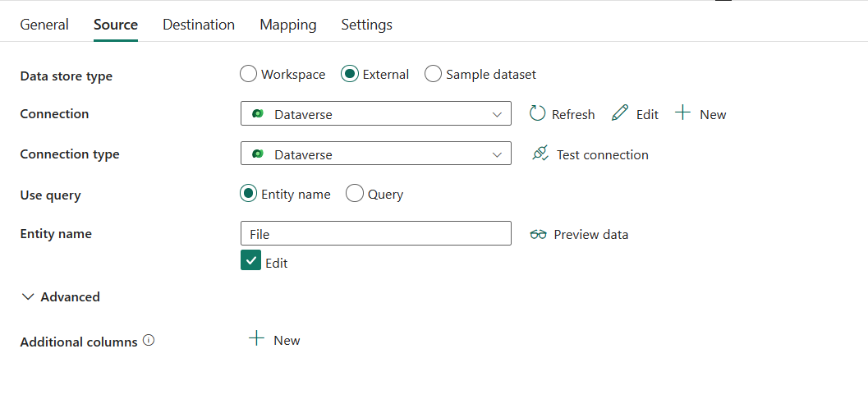The width and height of the screenshot is (868, 404).
Task: Click the pencil Edit connection icon
Action: click(621, 113)
